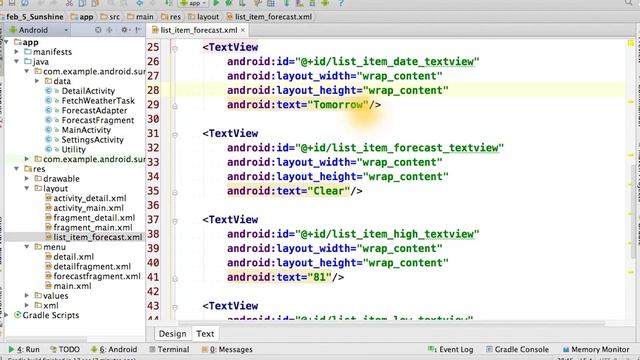Open fragment_detail.xml layout file
640x360 pixels.
pos(94,218)
